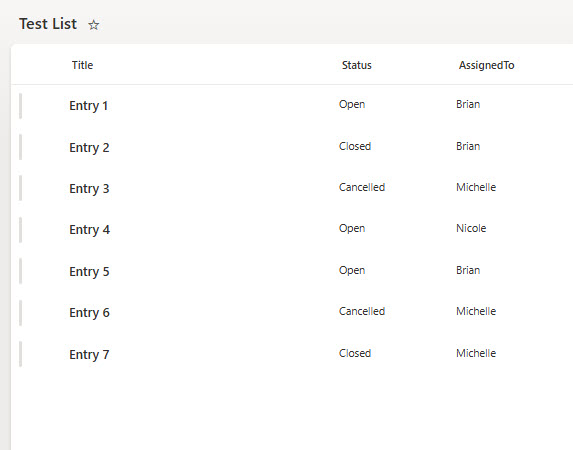Select Cancelled status in Entry 3 row
573x450 pixels.
click(x=362, y=187)
